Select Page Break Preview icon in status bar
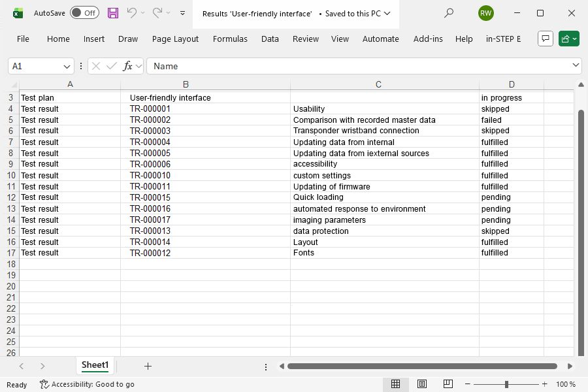The height and width of the screenshot is (392, 588). pyautogui.click(x=448, y=384)
